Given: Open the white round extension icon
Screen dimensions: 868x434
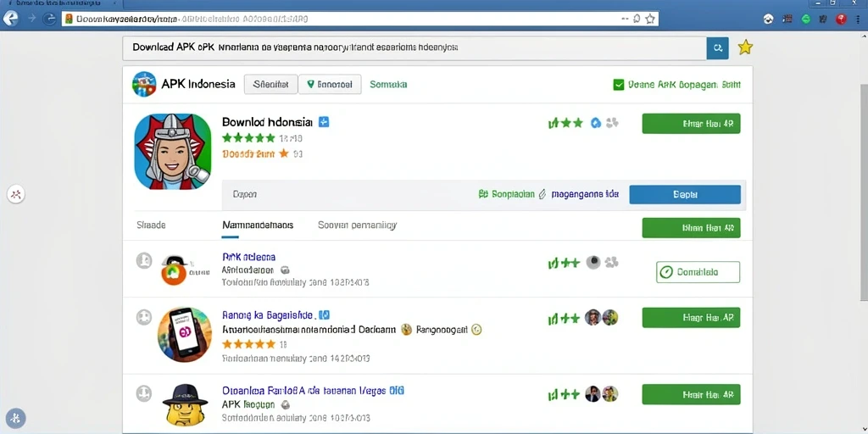Looking at the screenshot, I should 768,19.
